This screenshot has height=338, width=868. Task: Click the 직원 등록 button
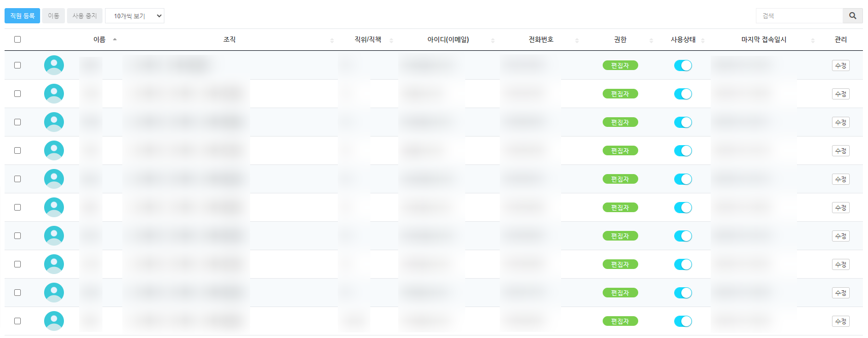(x=22, y=16)
